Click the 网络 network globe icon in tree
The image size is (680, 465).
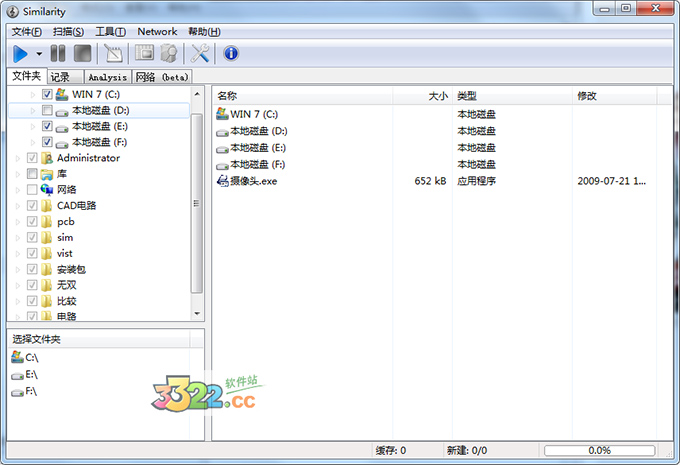click(47, 189)
